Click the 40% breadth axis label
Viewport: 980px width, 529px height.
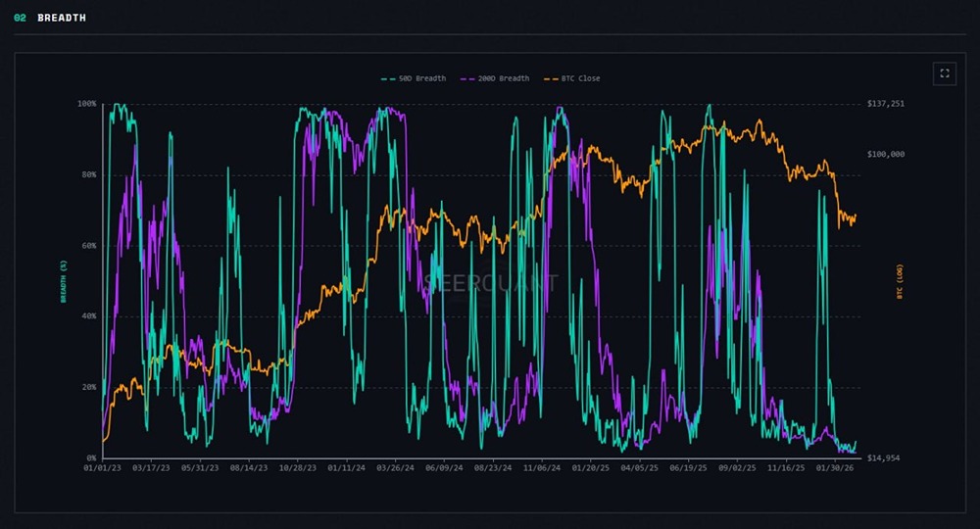(89, 316)
